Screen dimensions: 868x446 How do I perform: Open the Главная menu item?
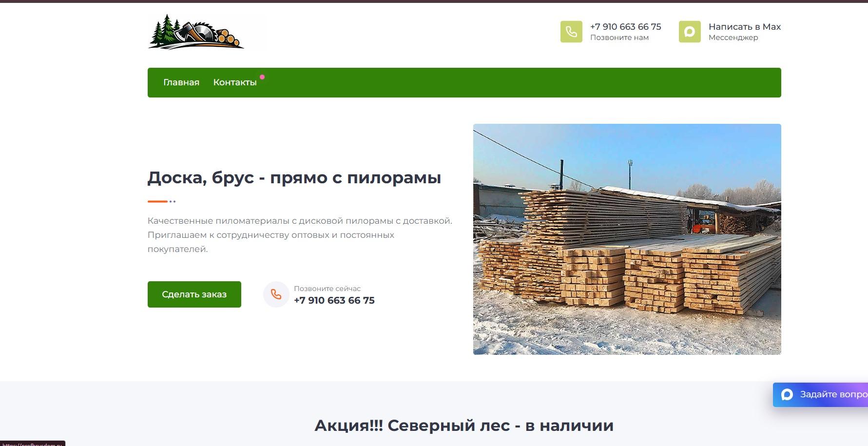tap(181, 82)
